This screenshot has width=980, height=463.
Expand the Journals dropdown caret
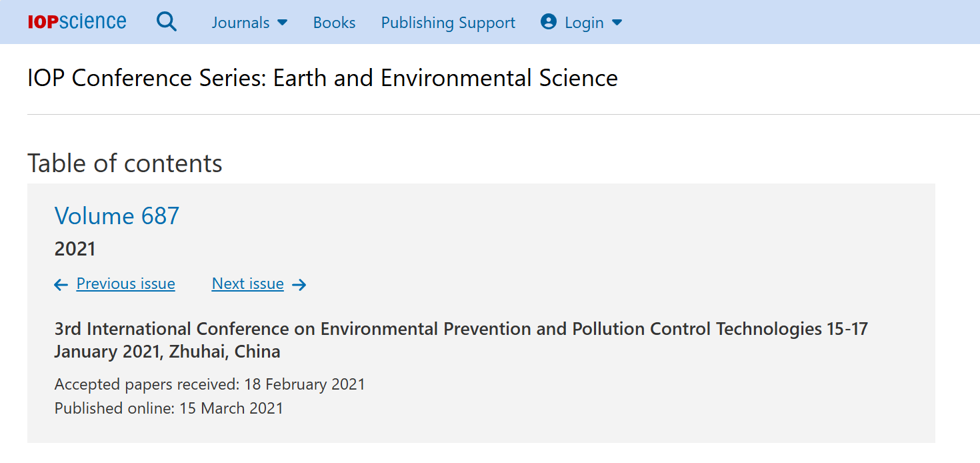point(282,23)
